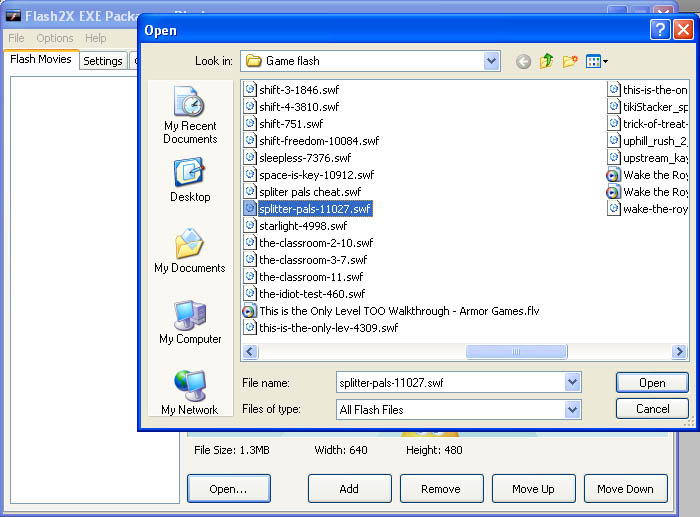This screenshot has width=700, height=517.
Task: Open My Network places shortcut
Action: [190, 392]
